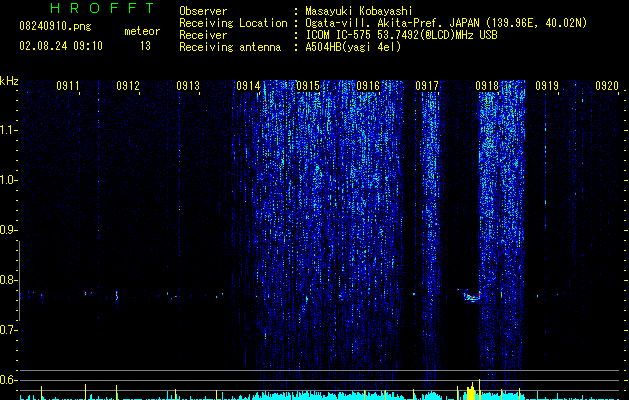The height and width of the screenshot is (400, 629).
Task: Click the tallest yellow peak in the amplitude strip
Action: point(479,389)
